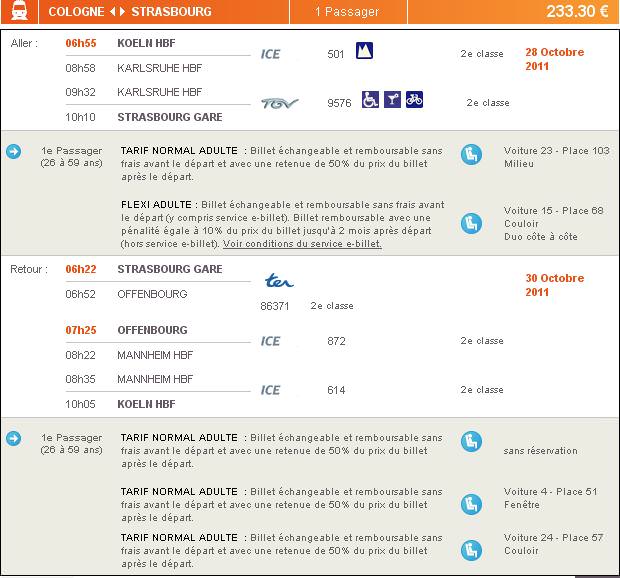Click the ICE logo for train 872

(270, 341)
